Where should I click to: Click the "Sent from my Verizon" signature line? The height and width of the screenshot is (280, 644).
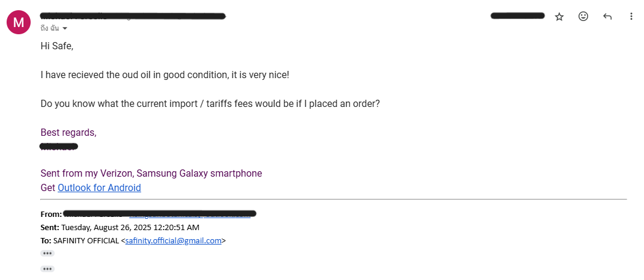click(151, 174)
